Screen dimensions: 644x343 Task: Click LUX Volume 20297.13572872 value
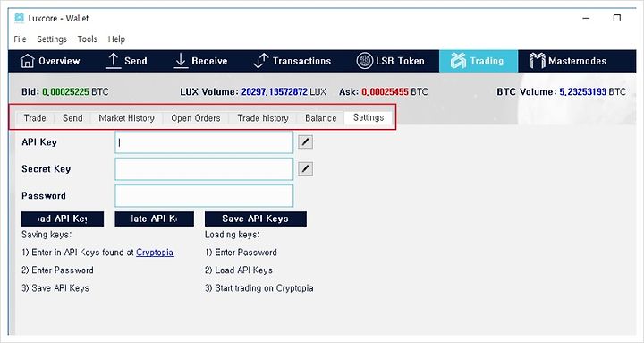[x=275, y=91]
